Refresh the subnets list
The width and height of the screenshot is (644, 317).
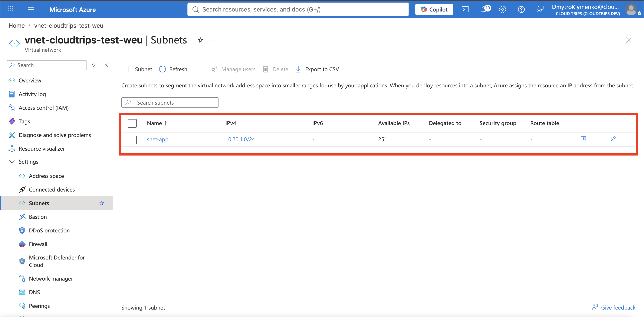173,69
